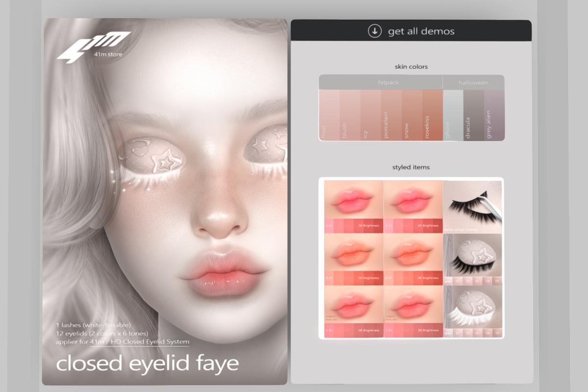Click the download arrow icon
The image size is (588, 392).
tap(374, 31)
